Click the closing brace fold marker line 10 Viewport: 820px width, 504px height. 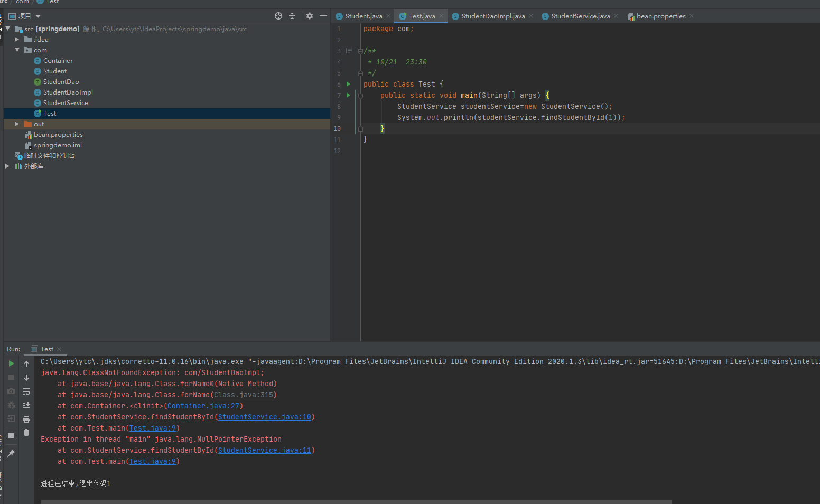pyautogui.click(x=360, y=128)
